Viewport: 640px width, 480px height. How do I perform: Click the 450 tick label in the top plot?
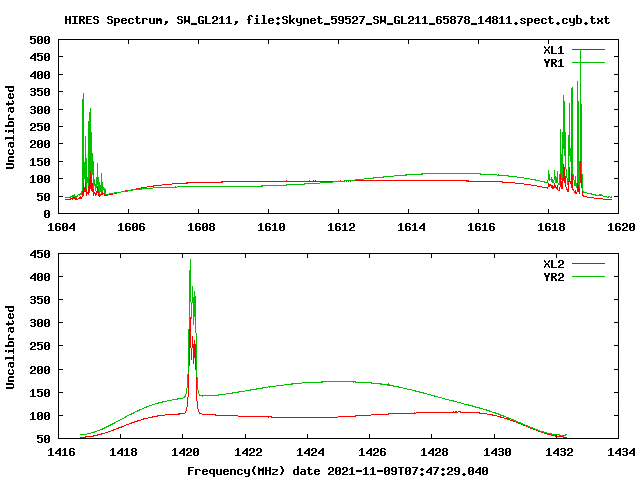[40, 57]
